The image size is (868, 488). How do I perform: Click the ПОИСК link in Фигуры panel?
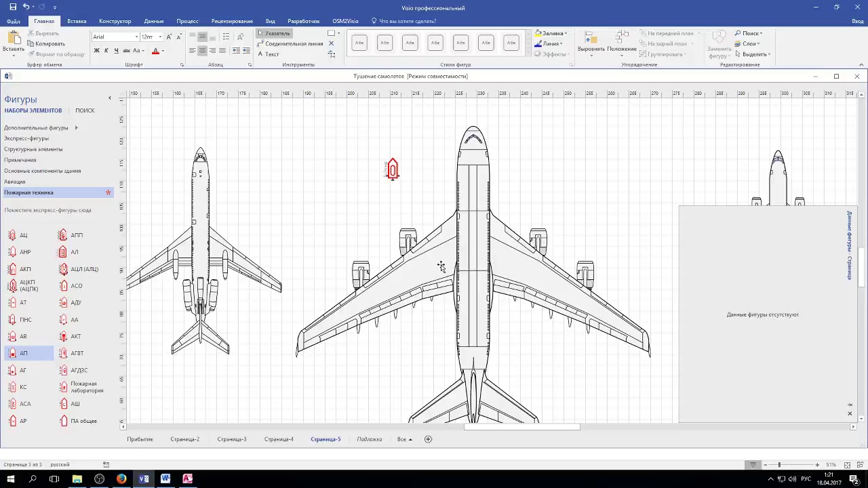point(85,110)
